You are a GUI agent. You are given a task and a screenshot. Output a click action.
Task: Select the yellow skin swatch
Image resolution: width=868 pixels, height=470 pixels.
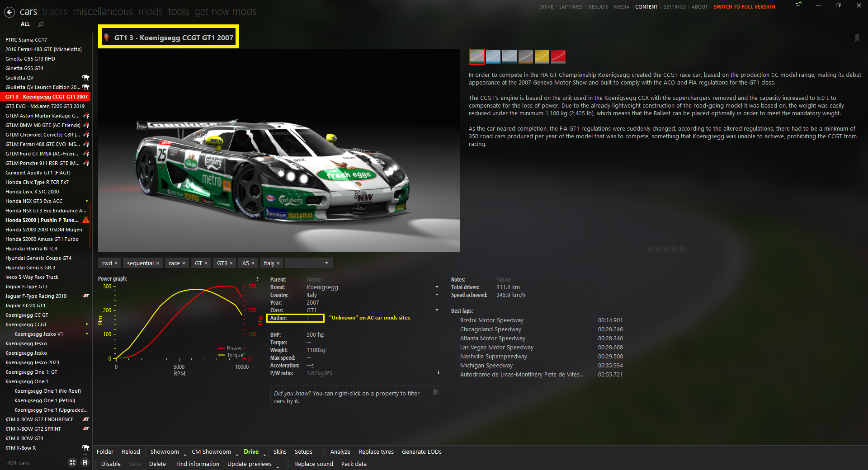[x=542, y=56]
